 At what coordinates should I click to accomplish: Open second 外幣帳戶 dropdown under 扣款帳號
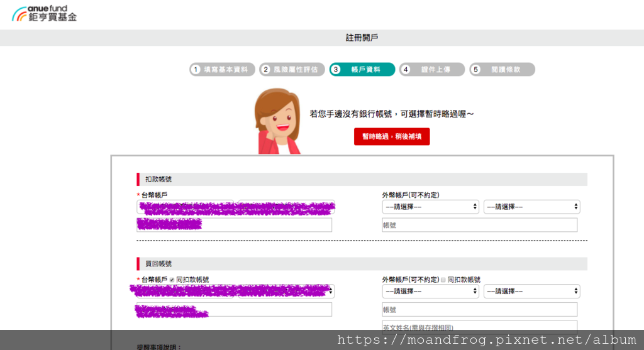point(531,207)
